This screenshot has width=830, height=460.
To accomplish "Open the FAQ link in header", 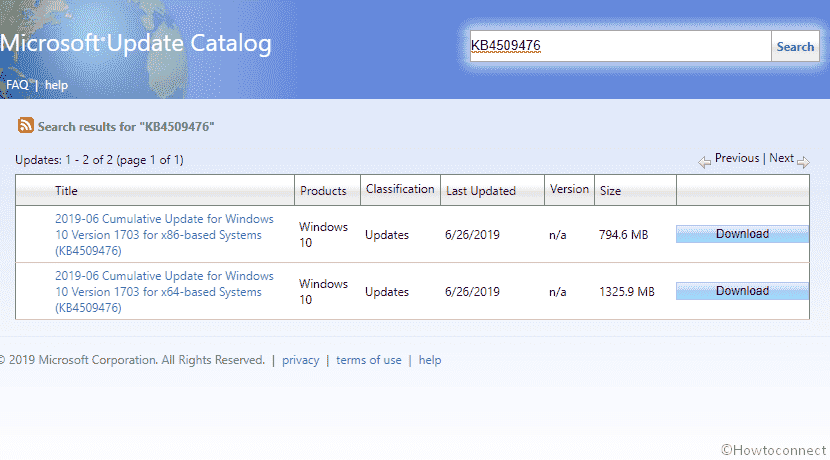I will click(17, 85).
